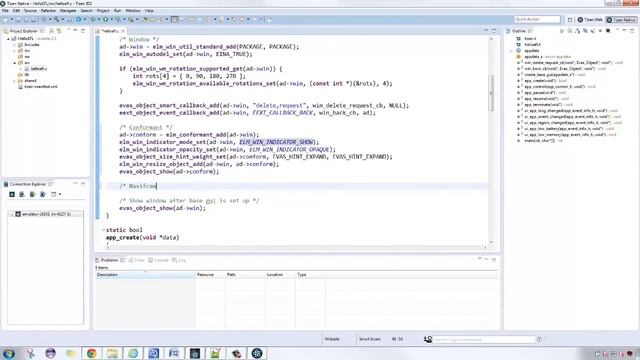This screenshot has width=640, height=360.
Task: Expand the Includes folder in Project Explorer
Action: (x=15, y=45)
